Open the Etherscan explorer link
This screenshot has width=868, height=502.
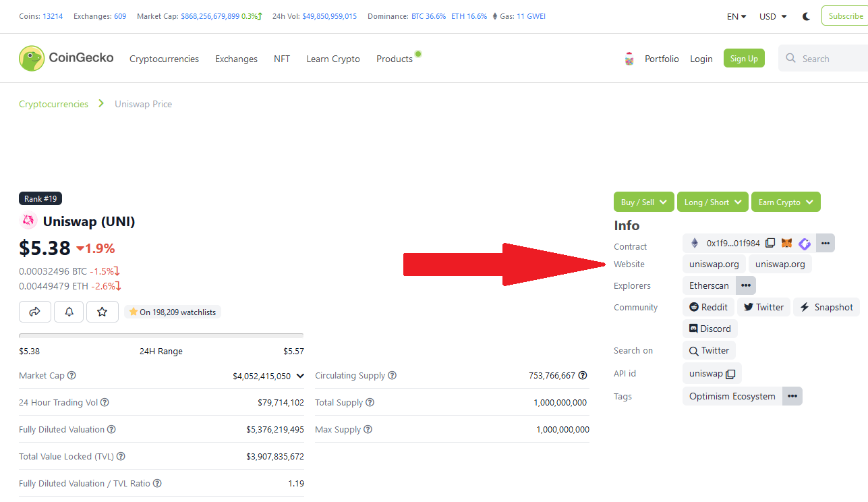tap(709, 285)
